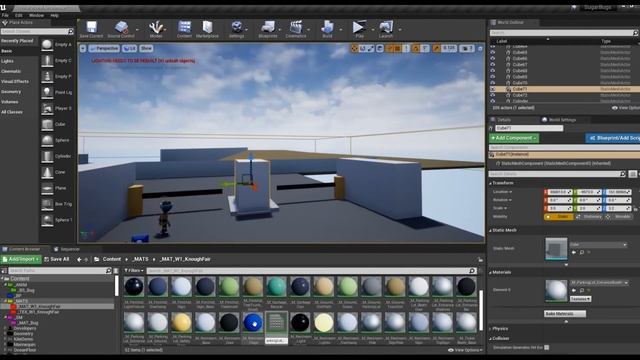Click the Content breadcrumb folder icon

tap(97, 260)
